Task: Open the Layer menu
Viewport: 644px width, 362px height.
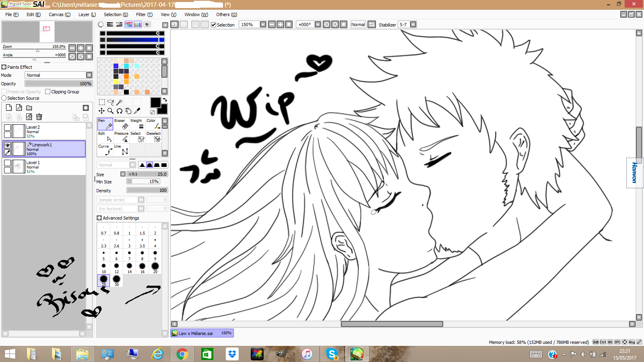Action: click(x=87, y=14)
